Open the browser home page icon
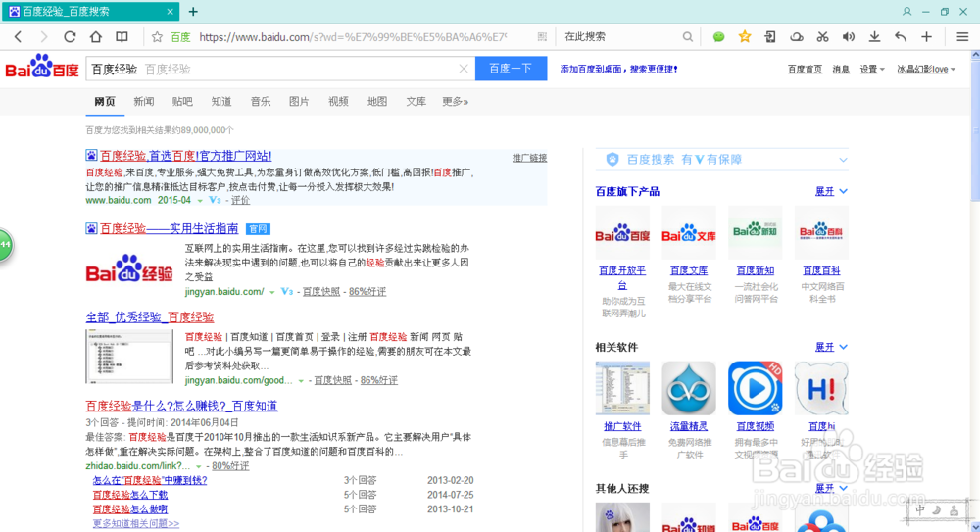The height and width of the screenshot is (532, 980). (96, 37)
